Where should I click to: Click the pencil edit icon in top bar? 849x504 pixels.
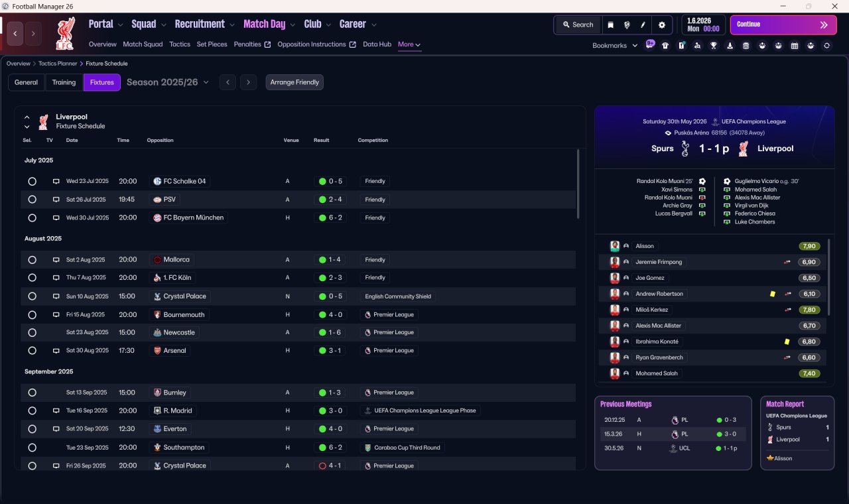click(x=643, y=25)
